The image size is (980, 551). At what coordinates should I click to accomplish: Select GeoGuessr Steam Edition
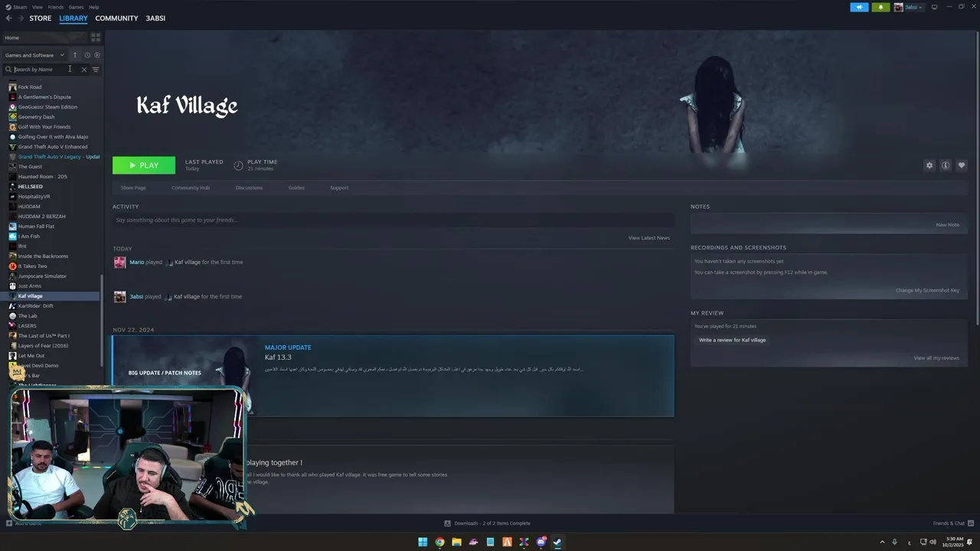pyautogui.click(x=47, y=107)
